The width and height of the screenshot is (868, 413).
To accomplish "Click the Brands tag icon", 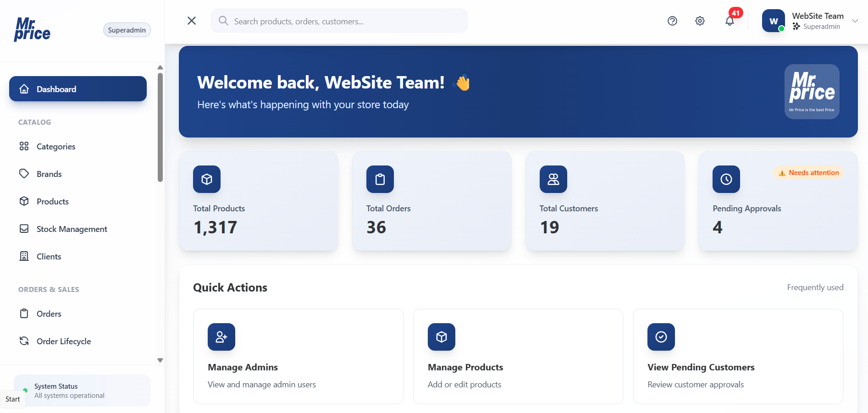I will 24,174.
